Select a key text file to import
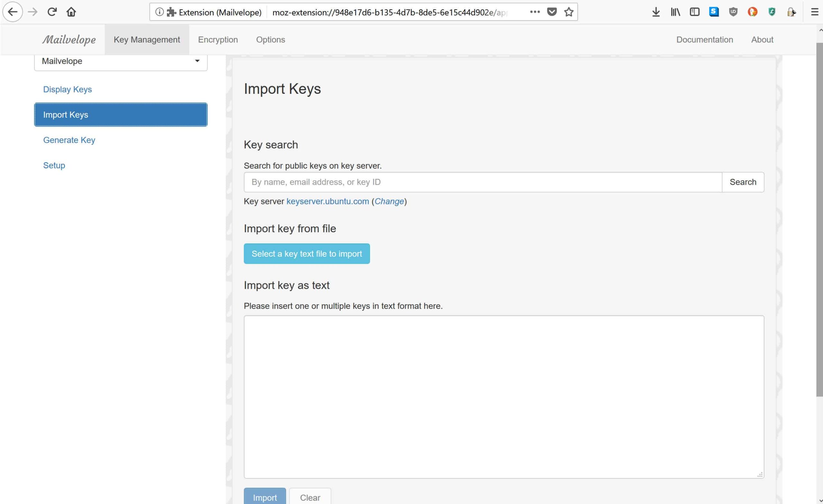The image size is (823, 504). (x=307, y=254)
